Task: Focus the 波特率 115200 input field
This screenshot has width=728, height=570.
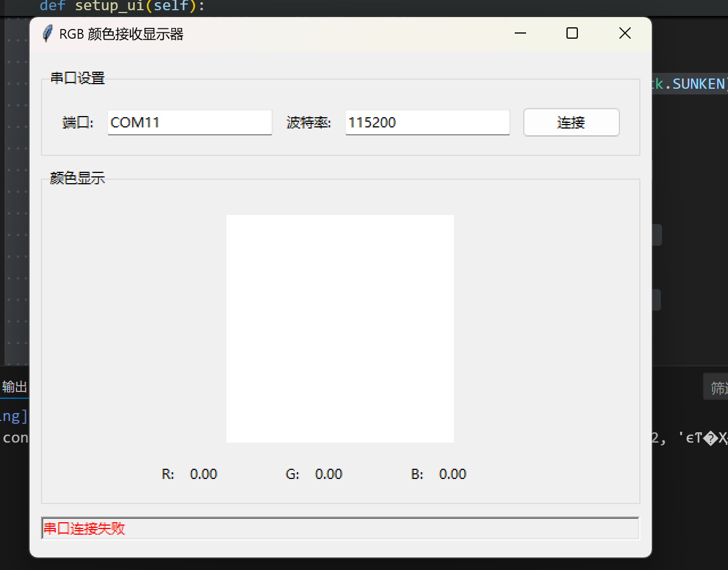Action: (428, 122)
